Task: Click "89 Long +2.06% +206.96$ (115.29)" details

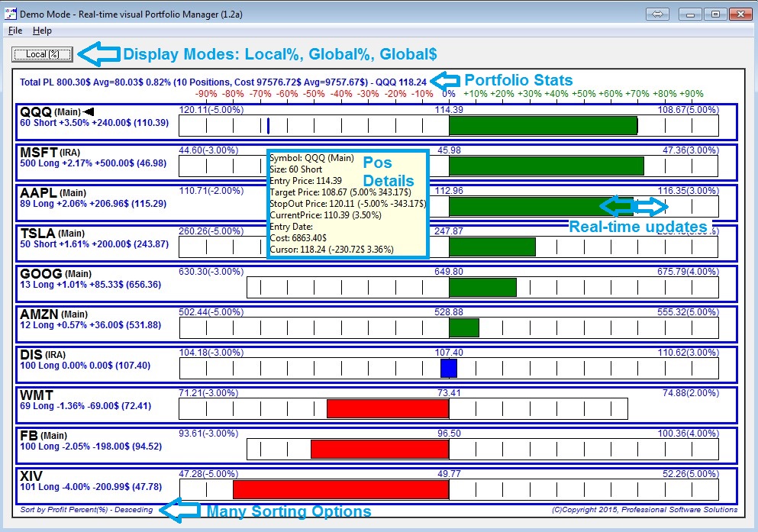Action: 93,204
